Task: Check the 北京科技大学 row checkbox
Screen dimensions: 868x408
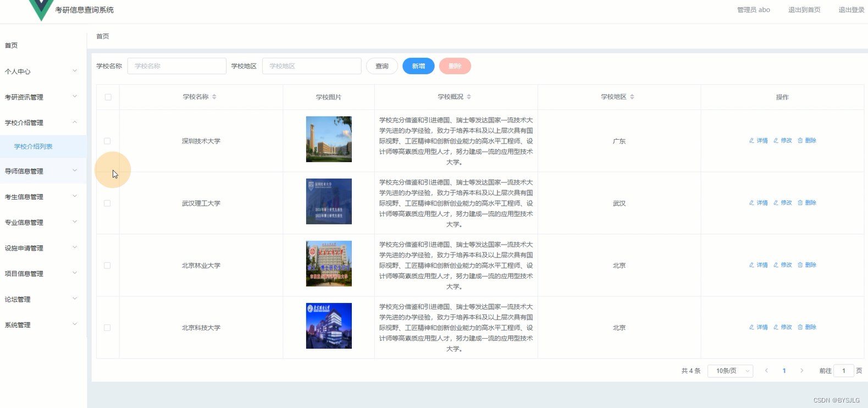Action: 107,328
